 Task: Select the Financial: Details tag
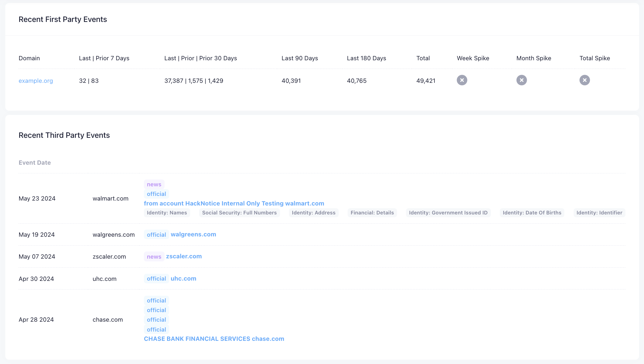[x=372, y=213]
